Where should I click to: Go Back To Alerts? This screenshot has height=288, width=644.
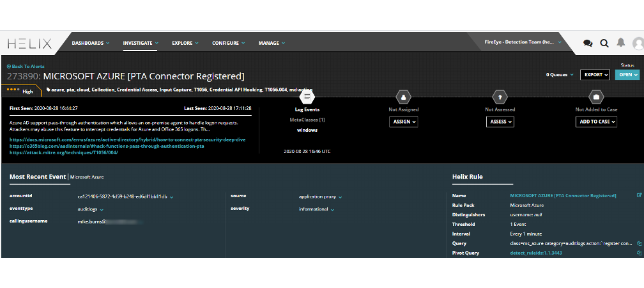click(26, 67)
